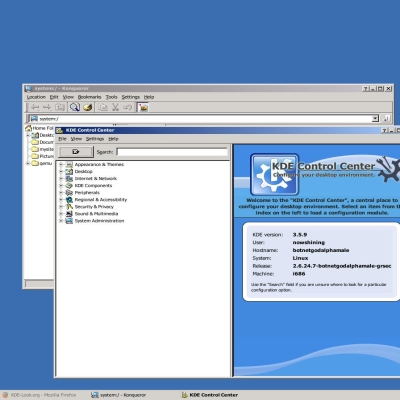This screenshot has height=400, width=400.
Task: Open the Help menu in KDE Control Center
Action: [x=113, y=139]
